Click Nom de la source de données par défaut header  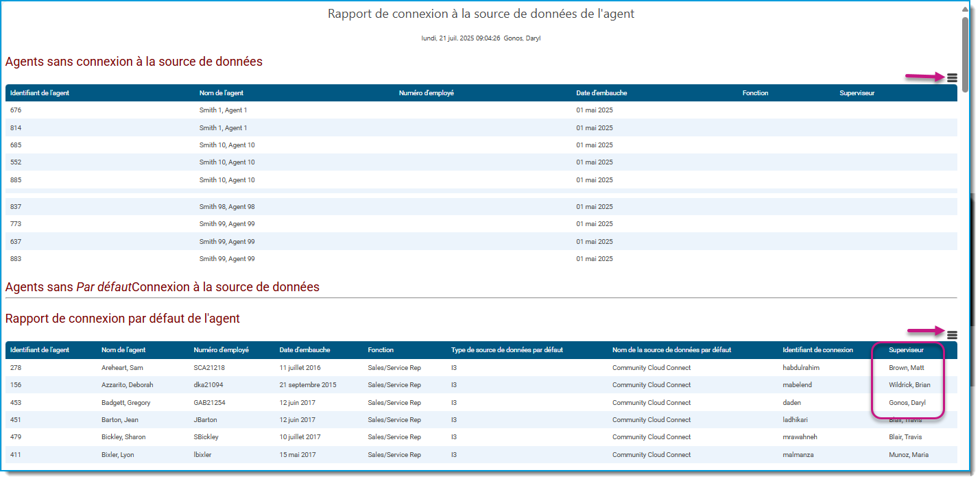(x=671, y=350)
